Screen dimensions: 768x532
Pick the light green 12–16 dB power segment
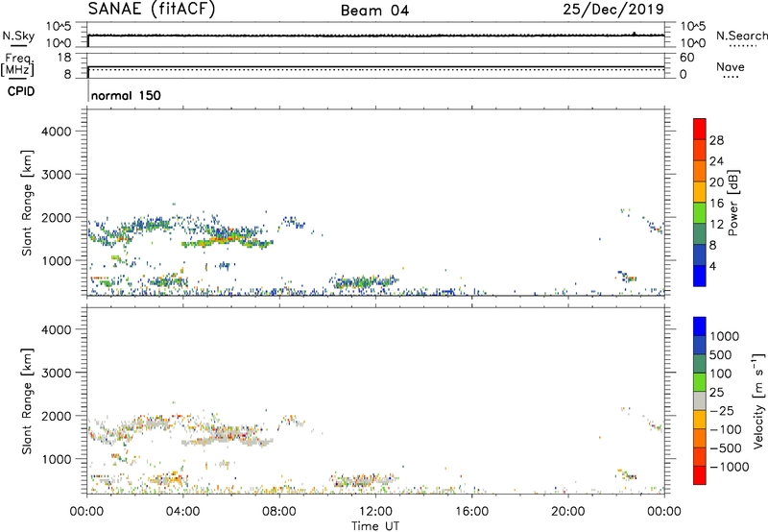tap(700, 213)
